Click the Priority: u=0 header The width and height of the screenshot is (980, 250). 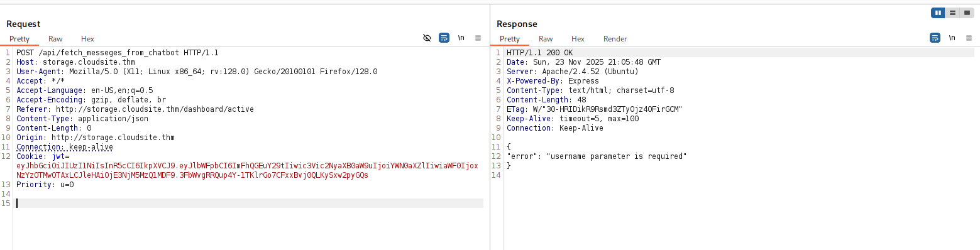45,185
